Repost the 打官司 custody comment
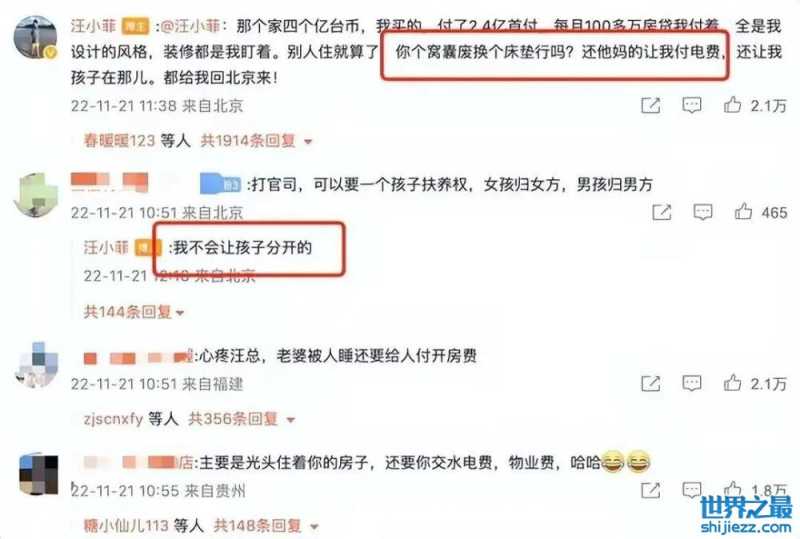This screenshot has height=539, width=800. click(662, 212)
